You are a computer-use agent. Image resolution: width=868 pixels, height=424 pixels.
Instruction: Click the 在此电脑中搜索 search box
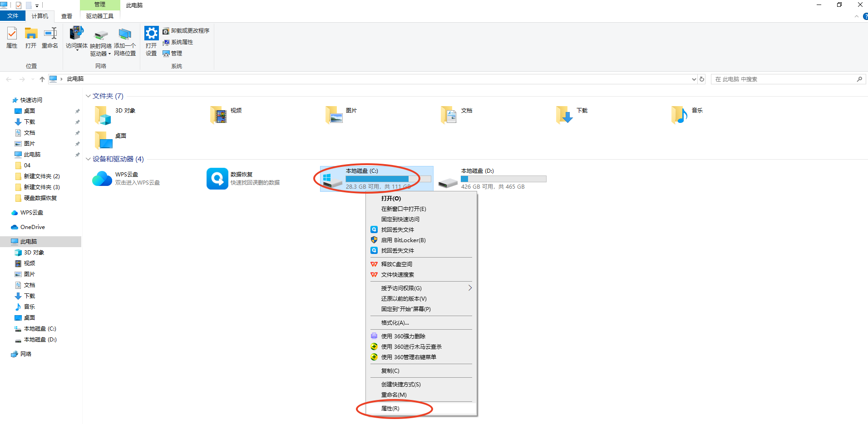783,79
